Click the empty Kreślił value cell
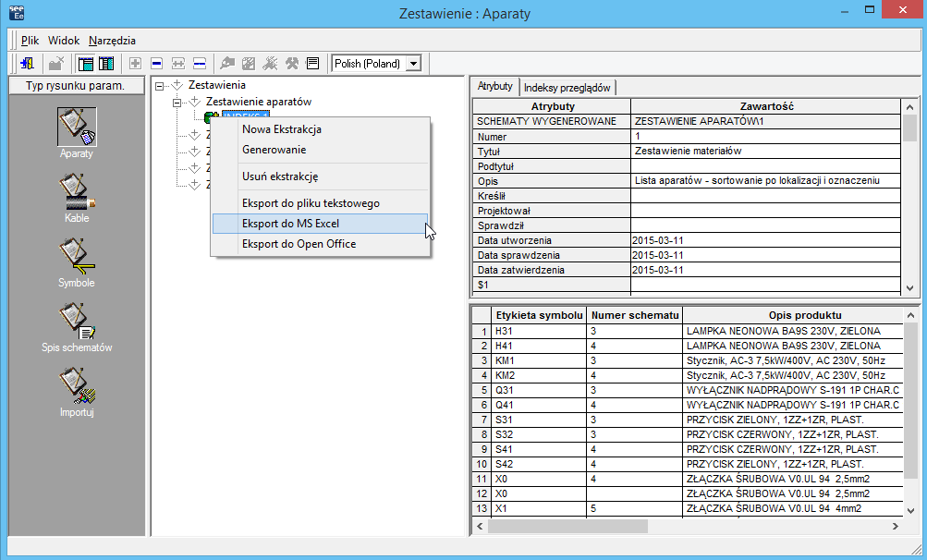 (766, 196)
